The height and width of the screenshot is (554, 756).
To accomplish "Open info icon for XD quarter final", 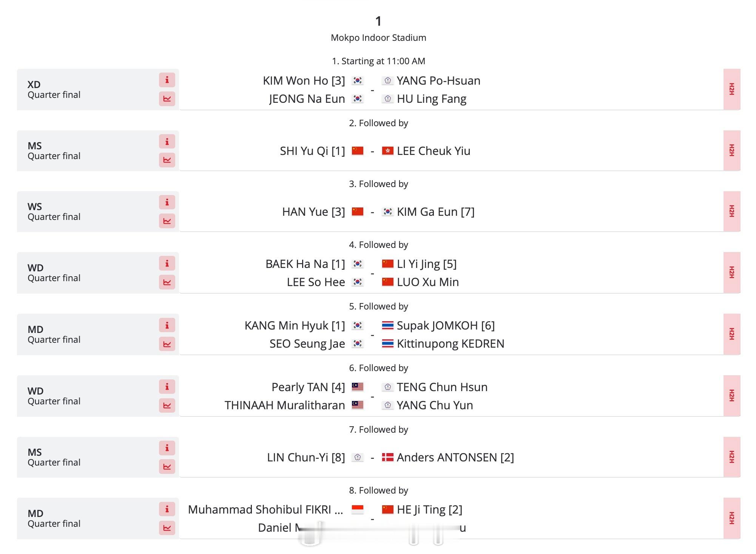I will point(167,80).
